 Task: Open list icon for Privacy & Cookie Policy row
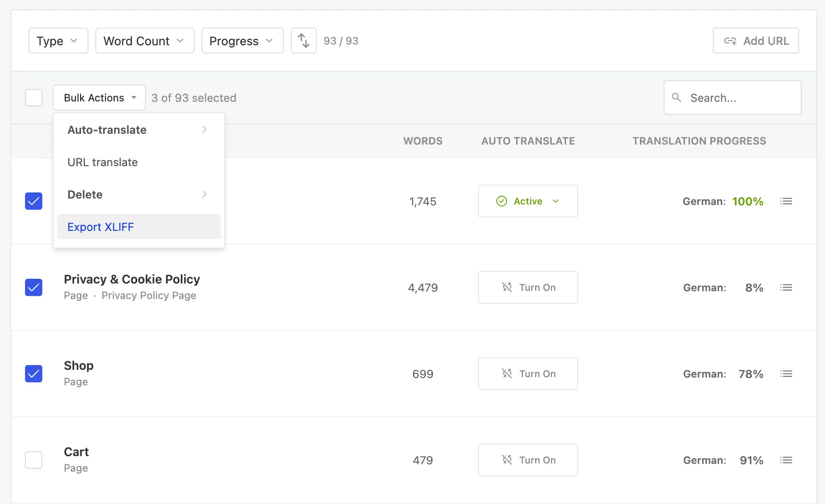click(786, 287)
